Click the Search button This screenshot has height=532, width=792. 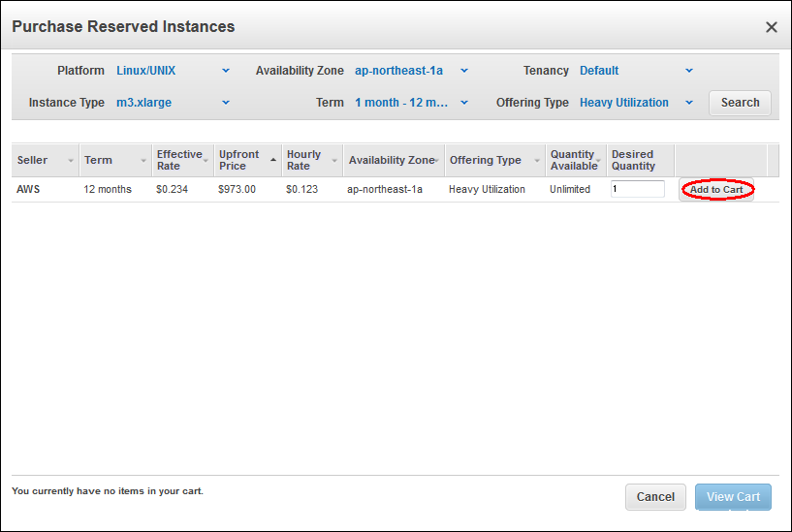pos(740,103)
